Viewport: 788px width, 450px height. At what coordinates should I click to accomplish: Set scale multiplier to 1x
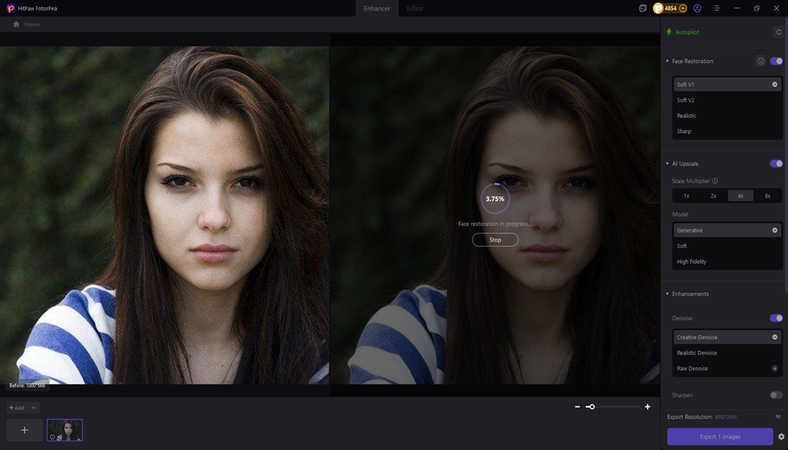pos(686,196)
